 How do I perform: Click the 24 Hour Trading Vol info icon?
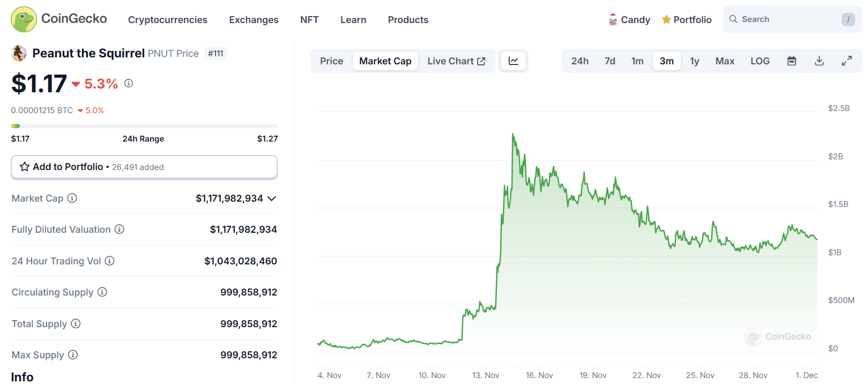click(109, 261)
